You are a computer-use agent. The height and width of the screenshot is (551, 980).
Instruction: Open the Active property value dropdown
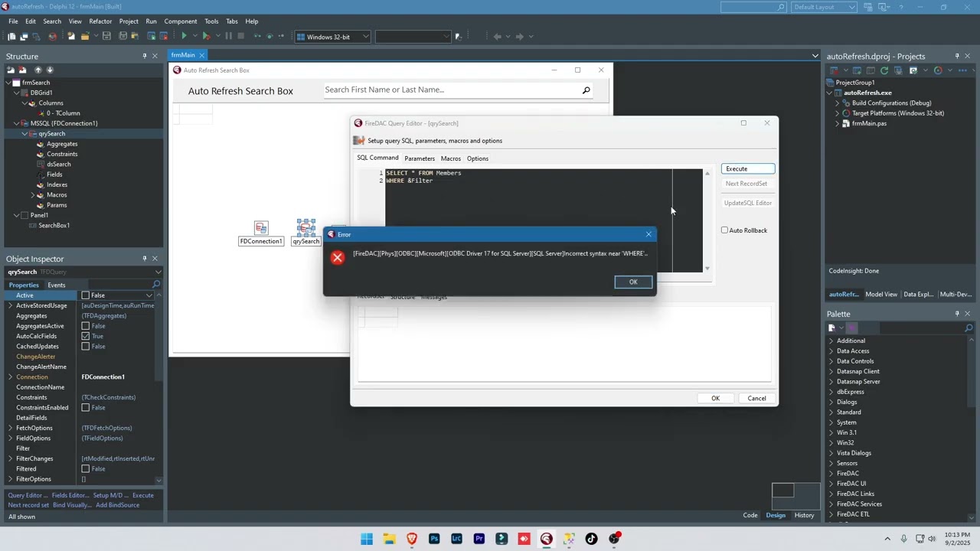(149, 295)
